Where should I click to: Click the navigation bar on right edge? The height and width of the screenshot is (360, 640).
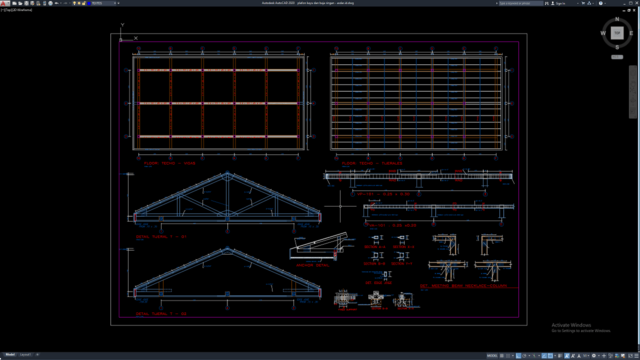pyautogui.click(x=633, y=92)
